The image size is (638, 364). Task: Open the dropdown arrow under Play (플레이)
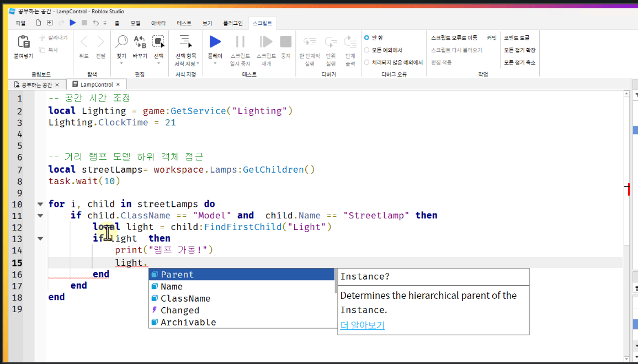(215, 63)
